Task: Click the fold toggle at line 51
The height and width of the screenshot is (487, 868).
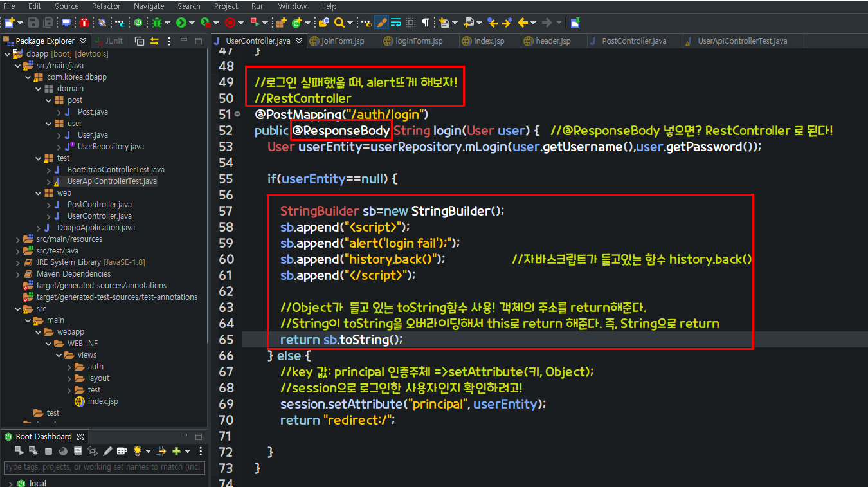Action: [x=237, y=114]
